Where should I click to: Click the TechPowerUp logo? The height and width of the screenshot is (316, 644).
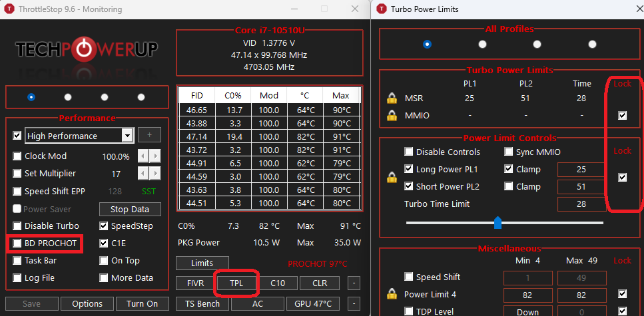87,50
